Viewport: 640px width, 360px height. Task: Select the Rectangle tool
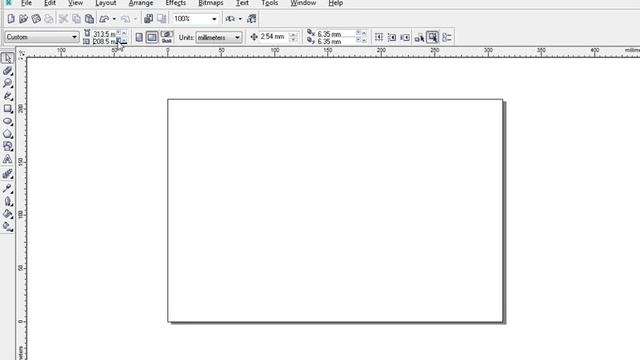click(7, 109)
